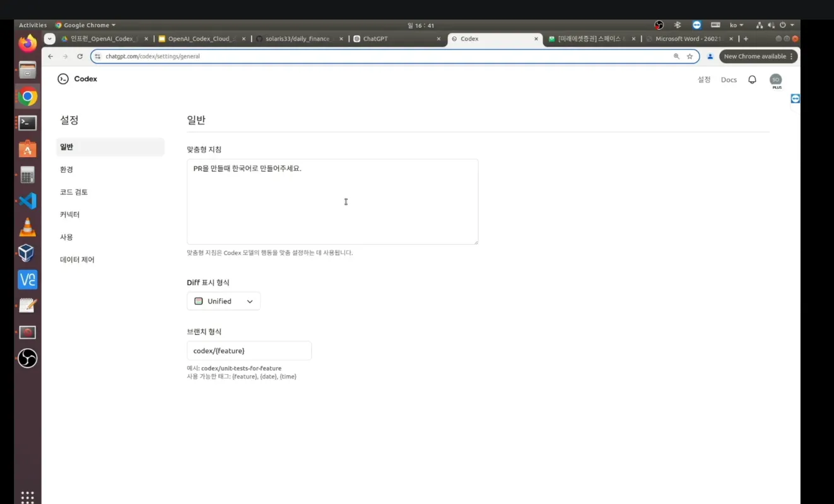Open system power menu in top bar
834x504 pixels.
(786, 25)
